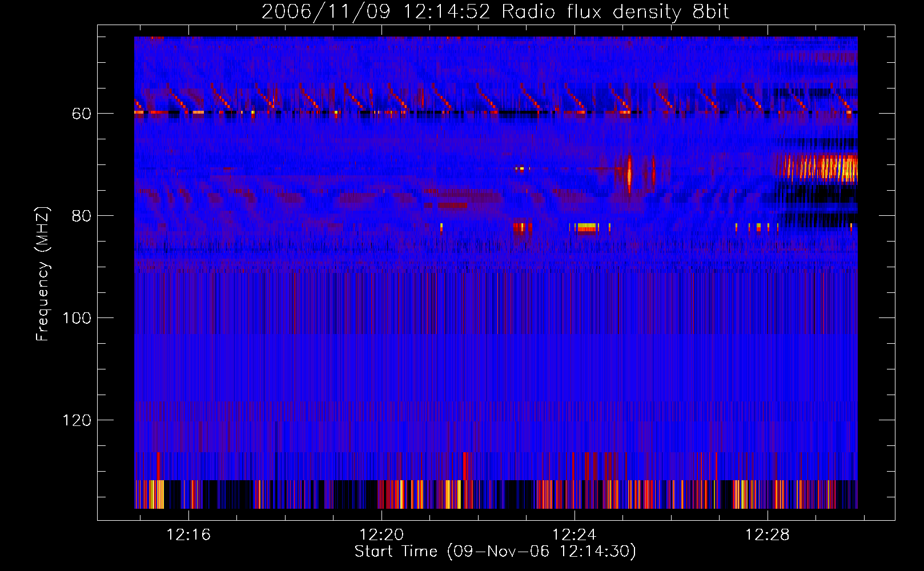
Task: Click the yellow-red emission at 82 MHz near 12:24
Action: [x=586, y=227]
